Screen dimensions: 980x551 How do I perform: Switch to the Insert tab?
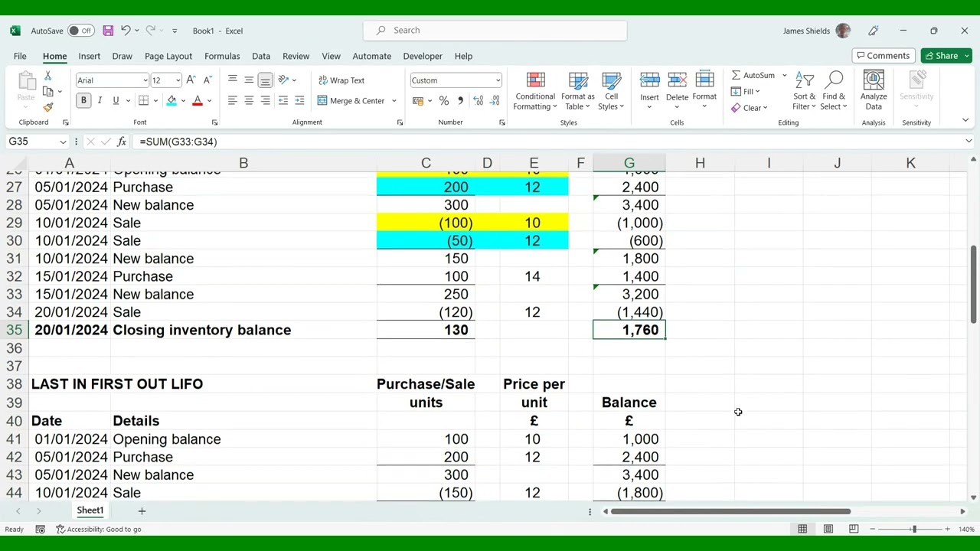(x=89, y=56)
